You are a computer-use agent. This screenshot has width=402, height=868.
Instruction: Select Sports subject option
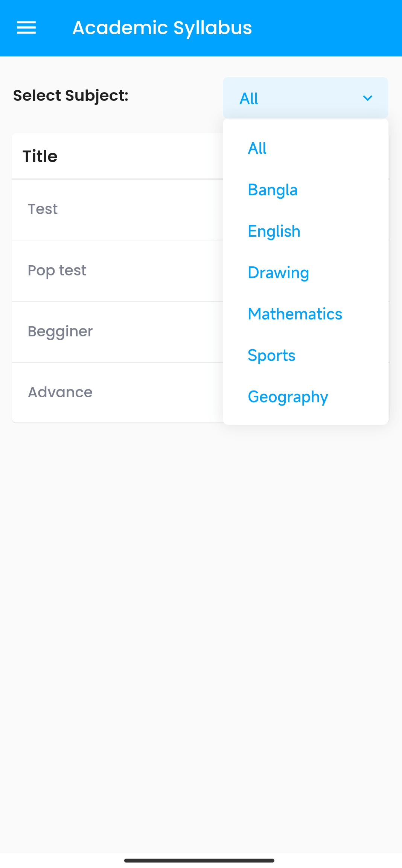(x=272, y=356)
